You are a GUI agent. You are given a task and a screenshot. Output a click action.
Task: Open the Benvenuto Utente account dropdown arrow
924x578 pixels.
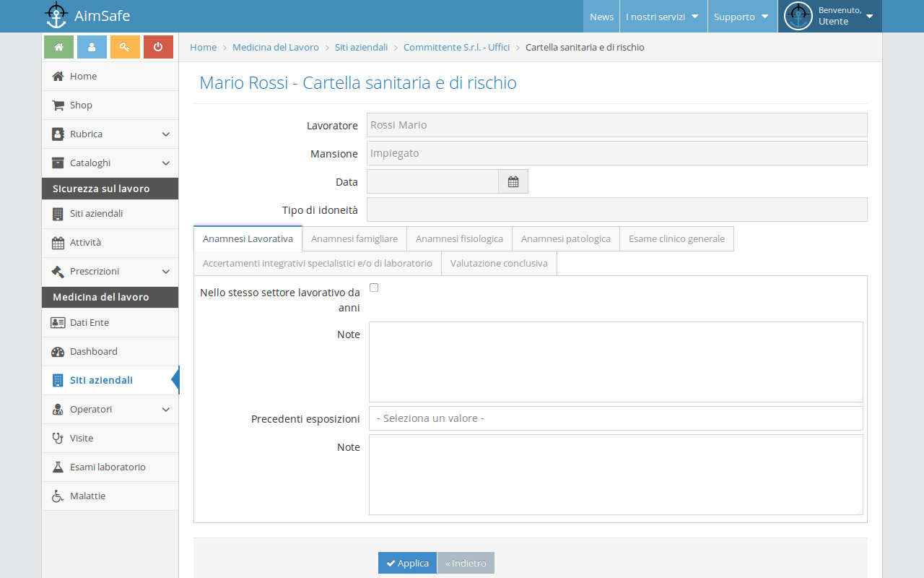(x=869, y=17)
